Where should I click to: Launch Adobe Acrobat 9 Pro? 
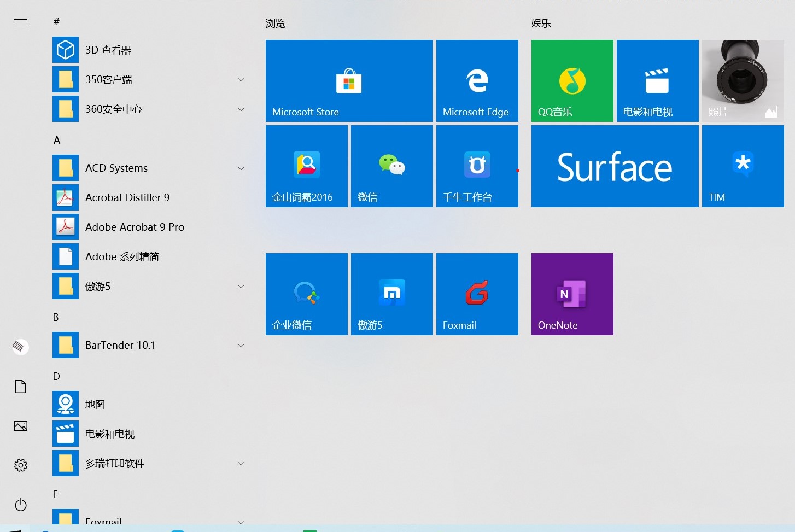pyautogui.click(x=135, y=226)
